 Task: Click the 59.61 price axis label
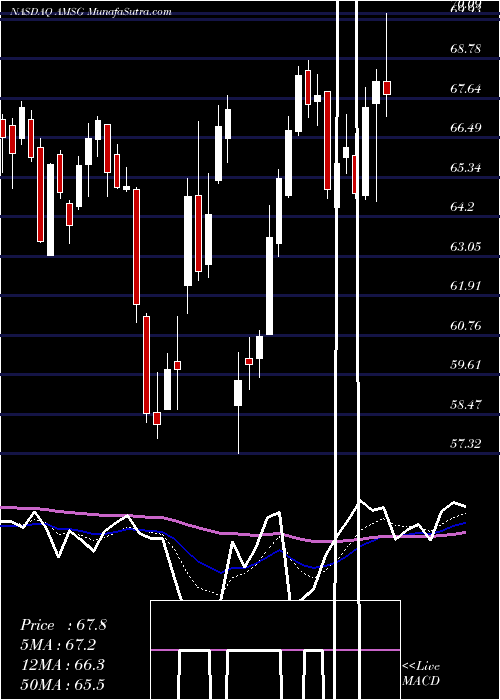(x=466, y=365)
